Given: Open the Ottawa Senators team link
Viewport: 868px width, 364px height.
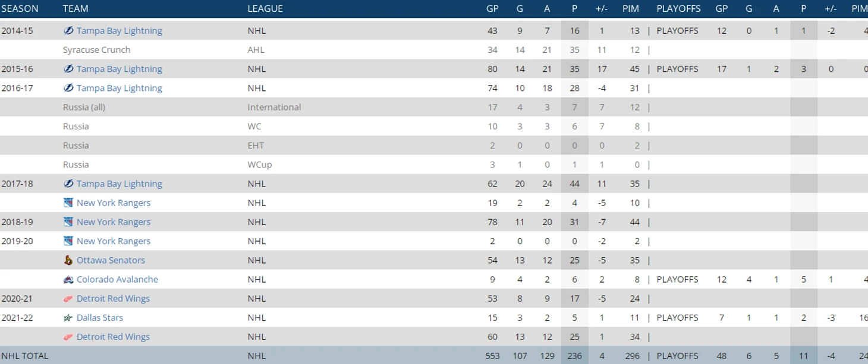Looking at the screenshot, I should click(x=111, y=260).
